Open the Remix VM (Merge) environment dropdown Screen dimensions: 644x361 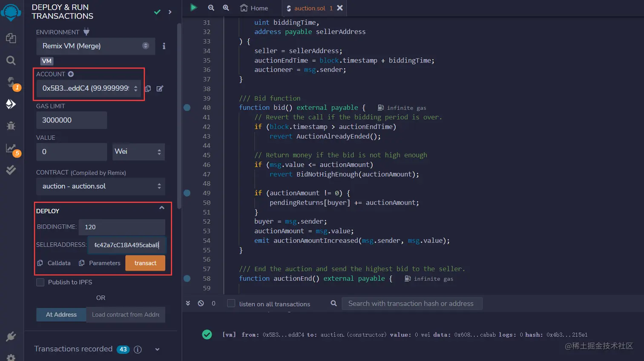pos(95,46)
